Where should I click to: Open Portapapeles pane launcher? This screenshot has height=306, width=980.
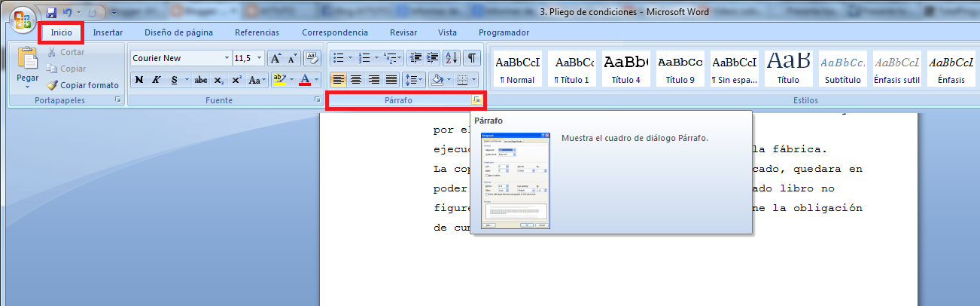(x=118, y=99)
